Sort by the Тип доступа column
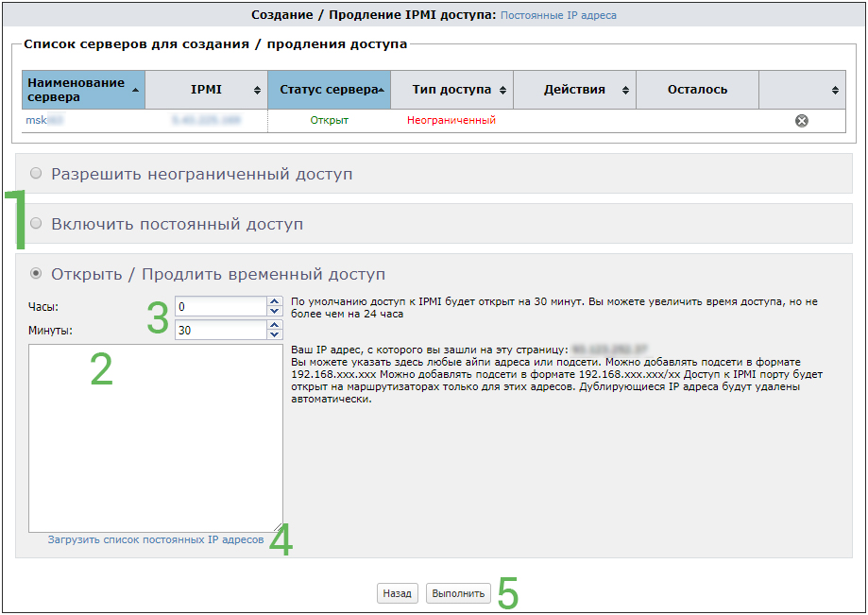Viewport: 868px width, 615px height. coord(451,90)
